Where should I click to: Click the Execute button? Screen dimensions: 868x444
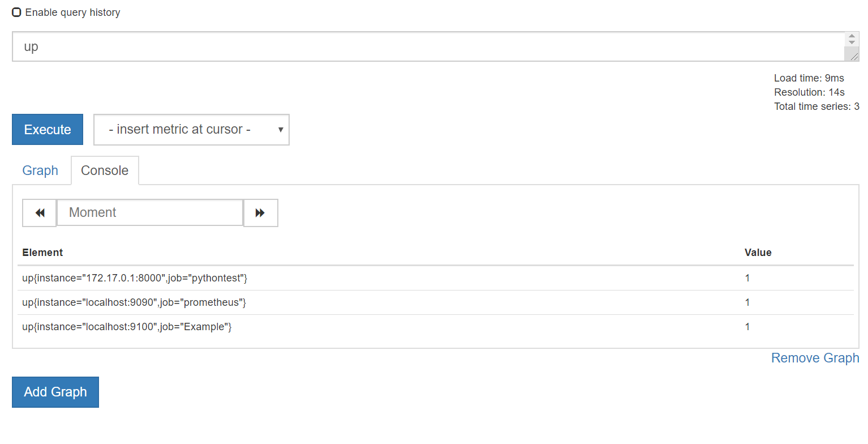[x=47, y=129]
